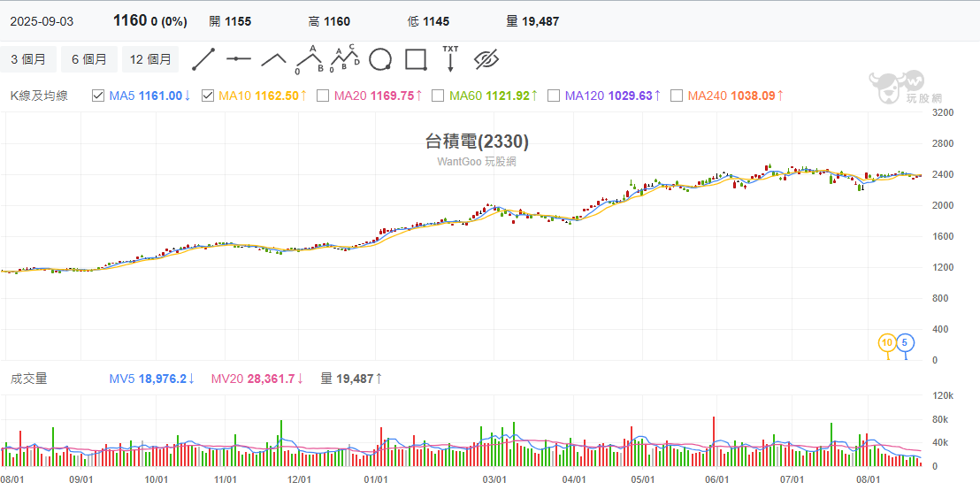The image size is (980, 490).
Task: Click the yellow MA10 circle marker
Action: pos(887,342)
